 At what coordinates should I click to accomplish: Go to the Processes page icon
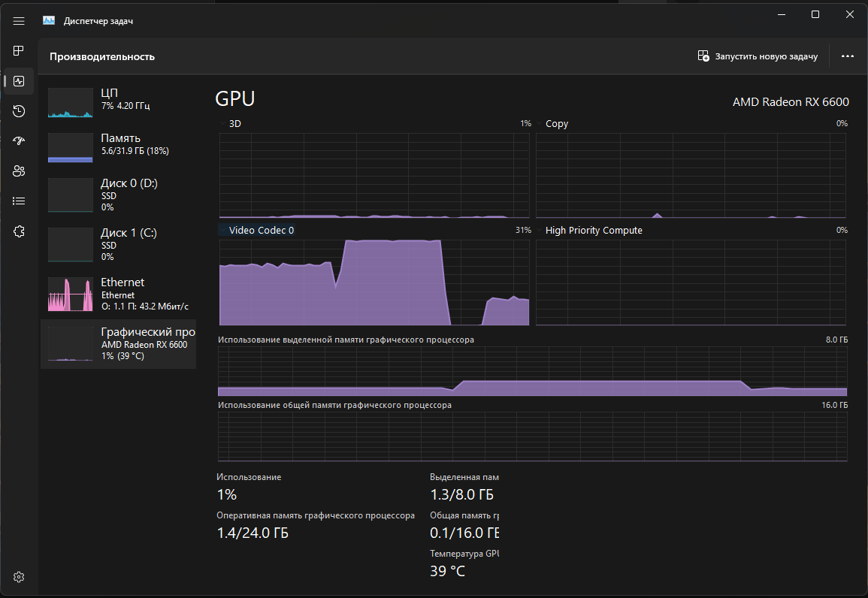(x=19, y=50)
